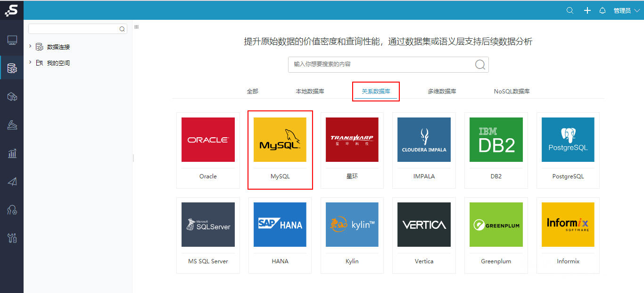Image resolution: width=644 pixels, height=293 pixels.
Task: Toggle the panel collapse handle icon
Action: 136,27
